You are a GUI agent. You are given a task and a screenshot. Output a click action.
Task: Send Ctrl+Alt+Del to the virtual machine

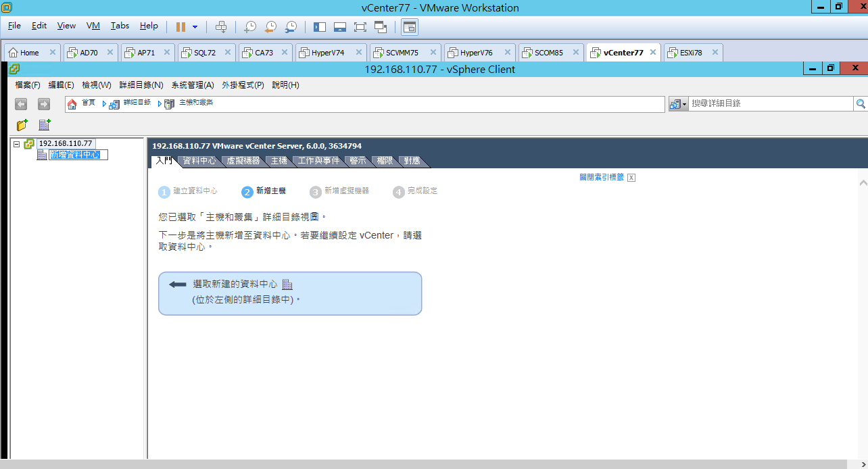click(x=221, y=26)
